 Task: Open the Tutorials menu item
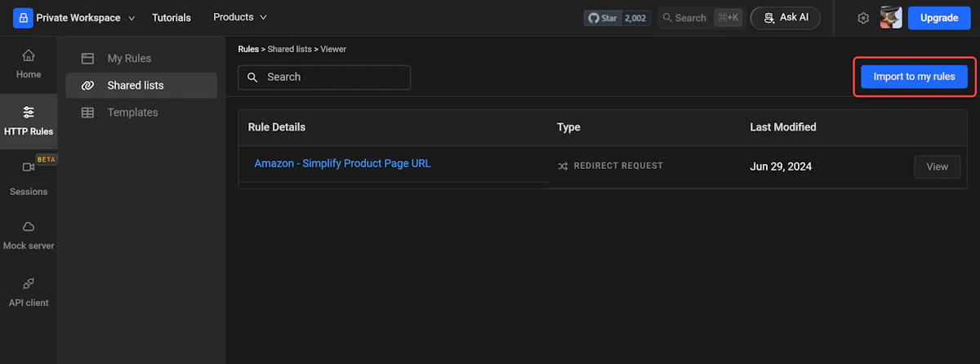point(171,18)
